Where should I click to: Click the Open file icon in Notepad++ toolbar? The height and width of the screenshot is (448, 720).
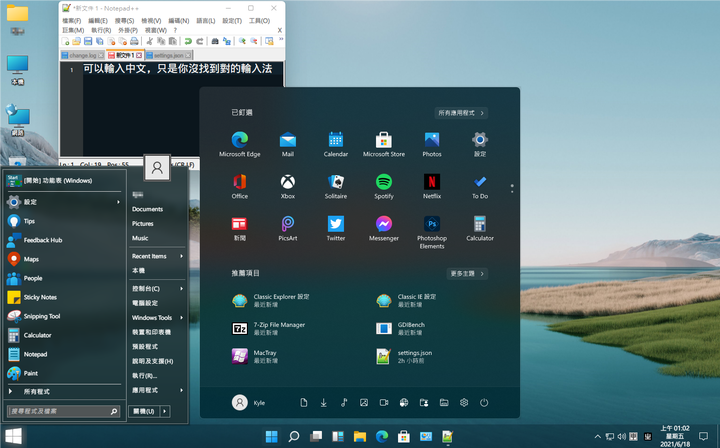pos(76,41)
